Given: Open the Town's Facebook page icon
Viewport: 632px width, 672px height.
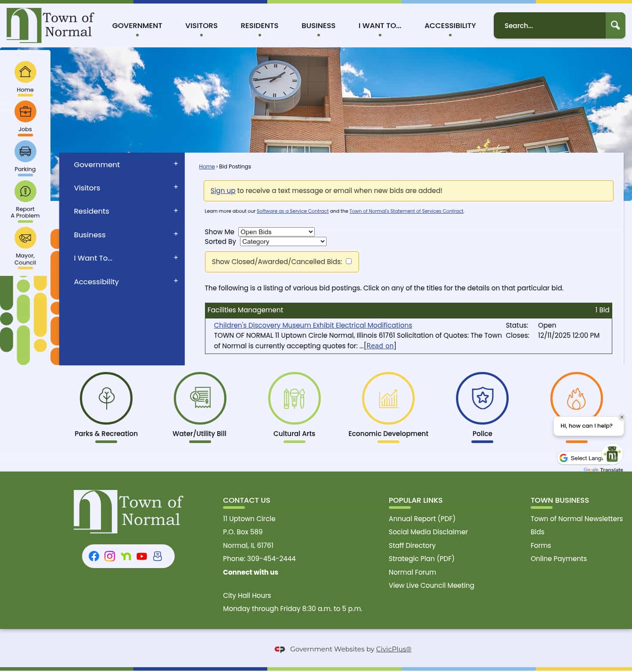Looking at the screenshot, I should click(94, 556).
